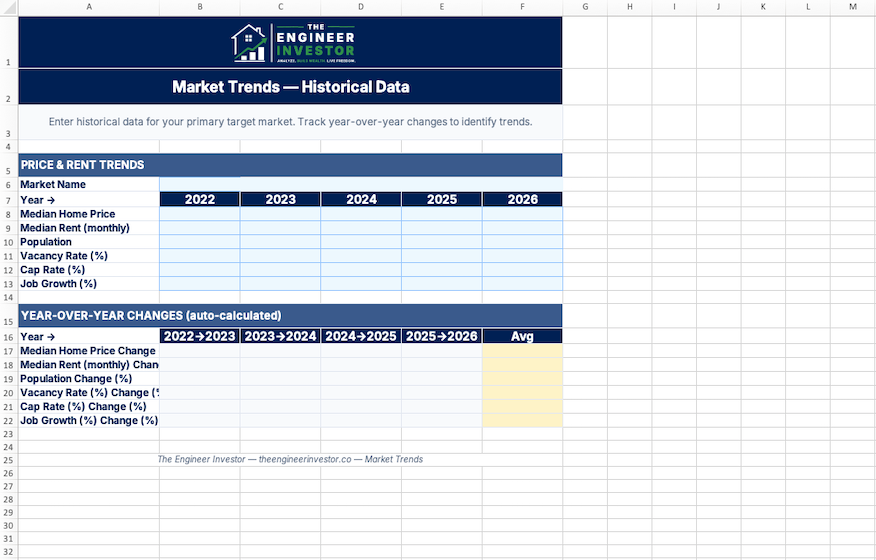This screenshot has height=560, width=876.
Task: Click the instruction text about historical data
Action: pos(291,122)
